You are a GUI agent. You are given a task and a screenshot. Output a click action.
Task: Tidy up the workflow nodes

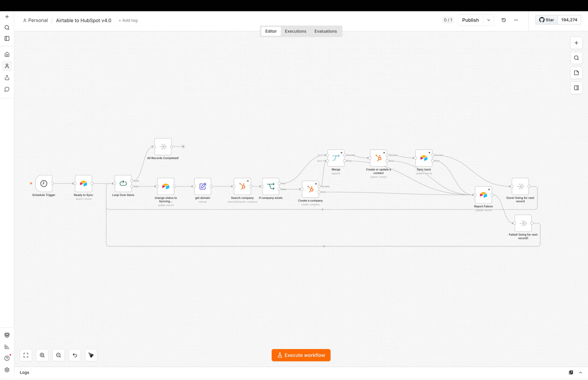point(91,355)
